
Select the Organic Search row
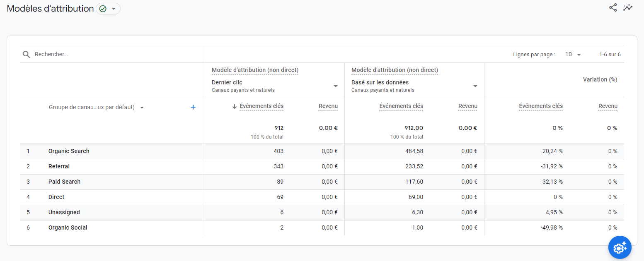[x=322, y=151]
